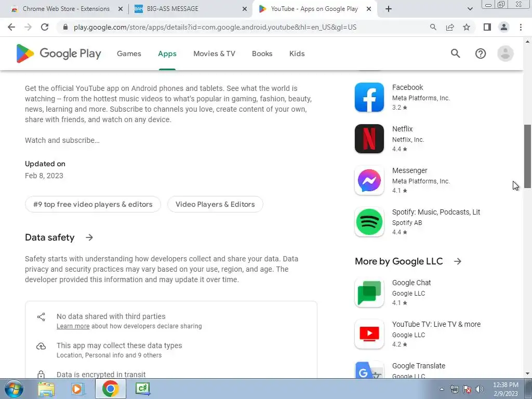Open the Kids section
532x399 pixels.
(x=297, y=54)
